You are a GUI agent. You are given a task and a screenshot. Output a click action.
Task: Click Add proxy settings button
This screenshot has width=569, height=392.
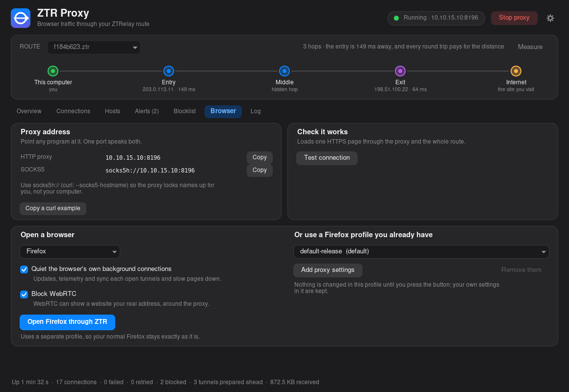click(328, 270)
